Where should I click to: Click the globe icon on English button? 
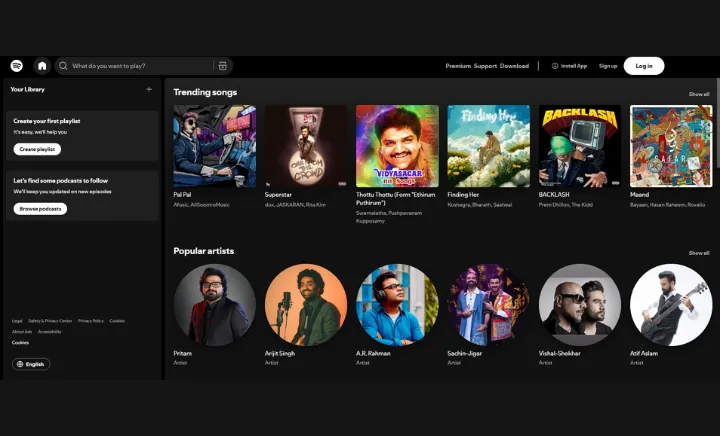click(x=20, y=364)
